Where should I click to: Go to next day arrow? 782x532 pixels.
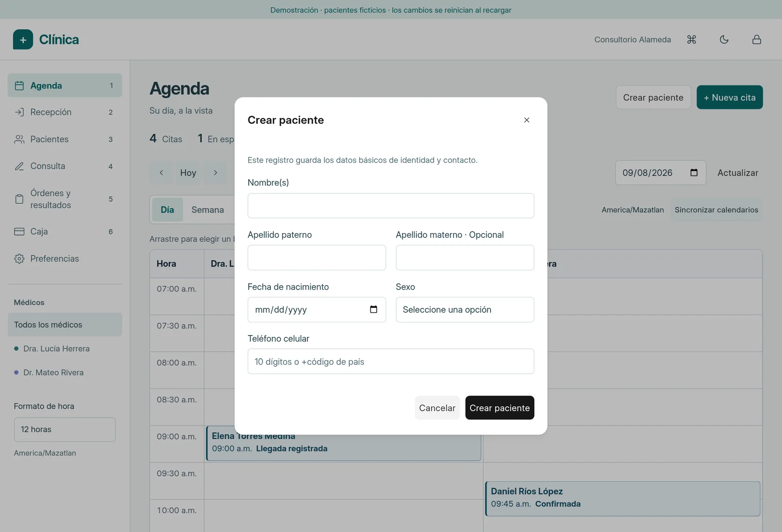[215, 172]
